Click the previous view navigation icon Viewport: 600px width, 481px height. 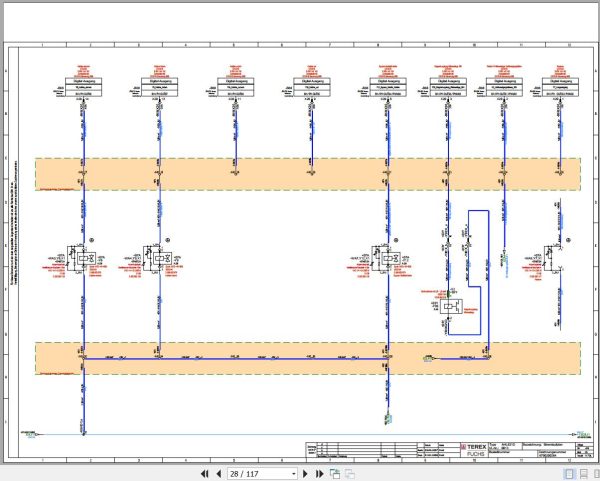click(335, 474)
